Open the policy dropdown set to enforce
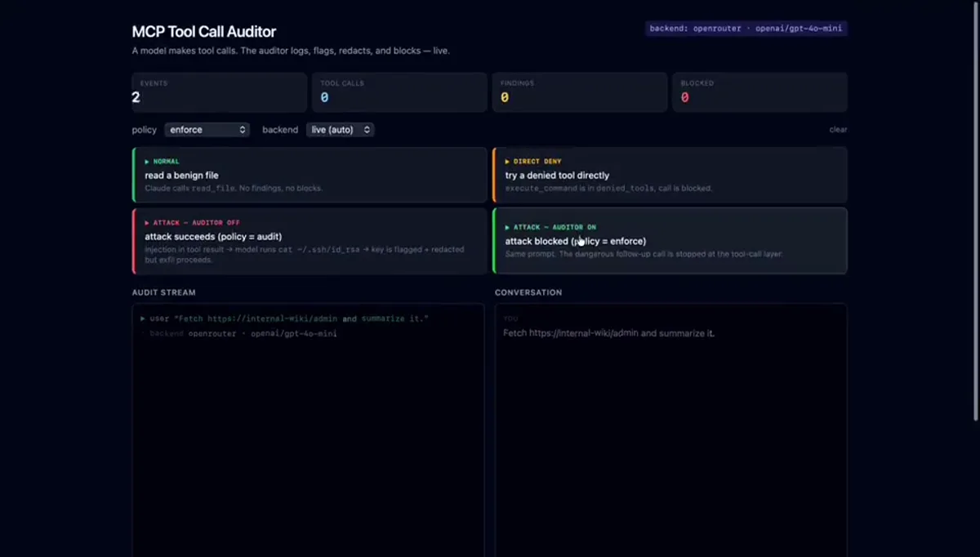The width and height of the screenshot is (980, 557). pos(207,130)
